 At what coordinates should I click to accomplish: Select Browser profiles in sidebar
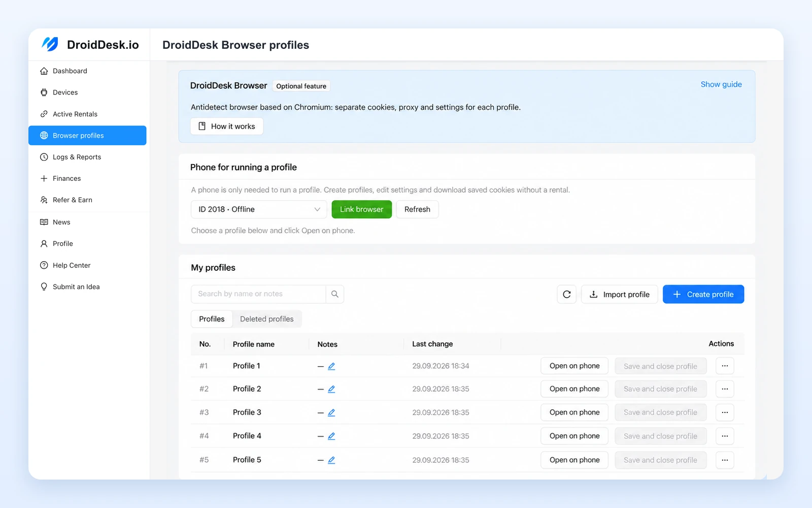click(x=87, y=135)
